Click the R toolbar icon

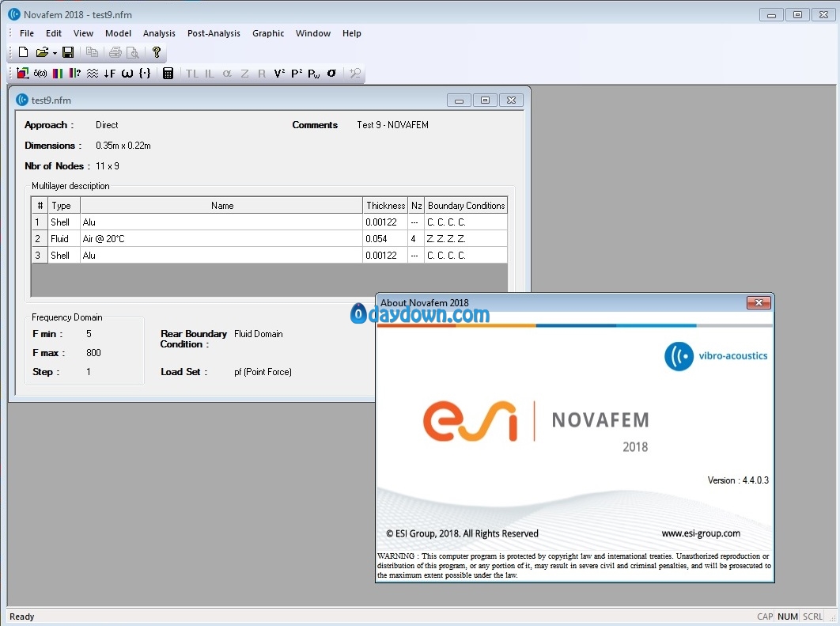click(x=262, y=74)
